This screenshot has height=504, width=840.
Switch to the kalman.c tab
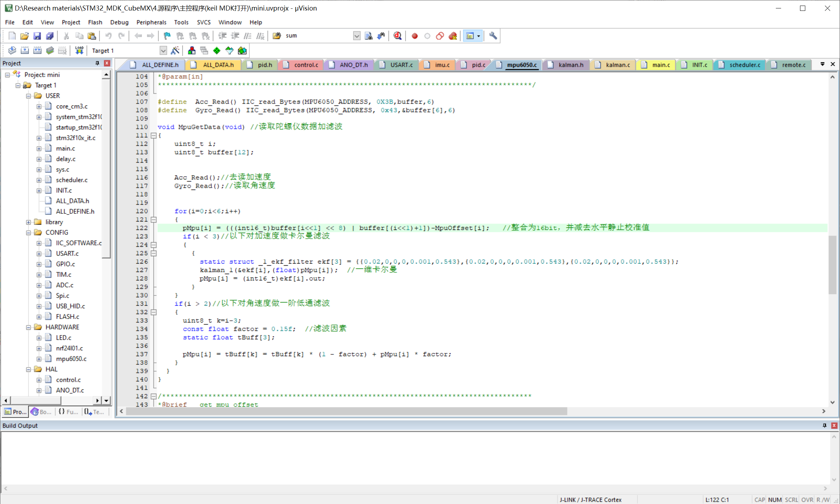(617, 65)
